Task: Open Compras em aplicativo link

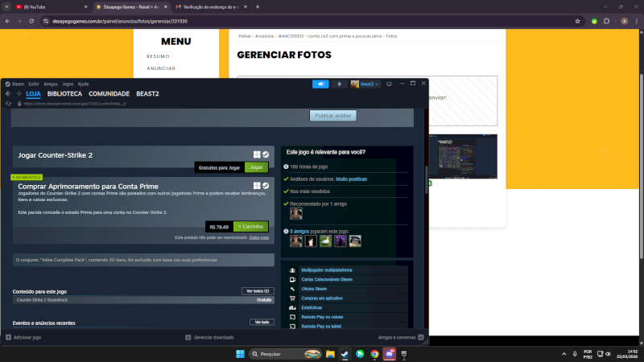Action: 322,298
